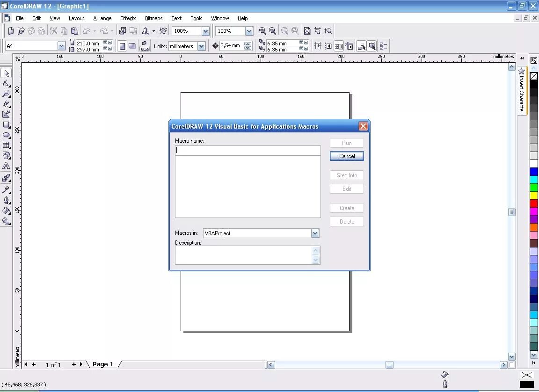
Task: Select the Basic Shapes tool
Action: tap(6, 155)
